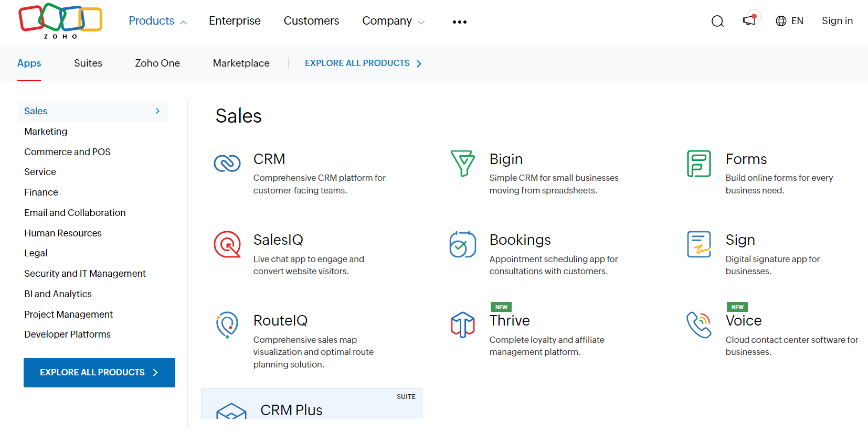Image resolution: width=868 pixels, height=433 pixels.
Task: Open the search magnifier icon
Action: point(717,21)
